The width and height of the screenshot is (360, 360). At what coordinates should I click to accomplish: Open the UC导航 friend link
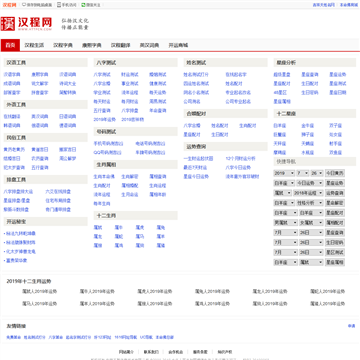pos(146,337)
